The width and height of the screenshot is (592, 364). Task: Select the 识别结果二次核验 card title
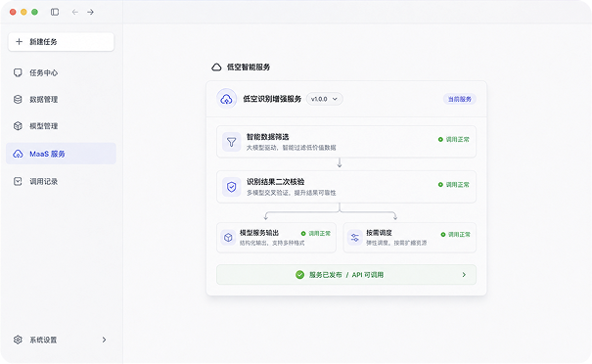click(x=276, y=182)
